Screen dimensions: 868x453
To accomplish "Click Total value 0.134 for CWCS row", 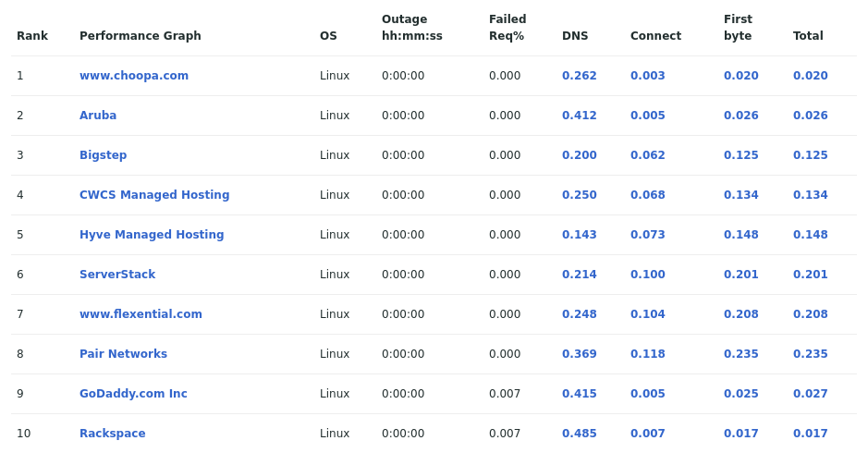I will tap(811, 195).
